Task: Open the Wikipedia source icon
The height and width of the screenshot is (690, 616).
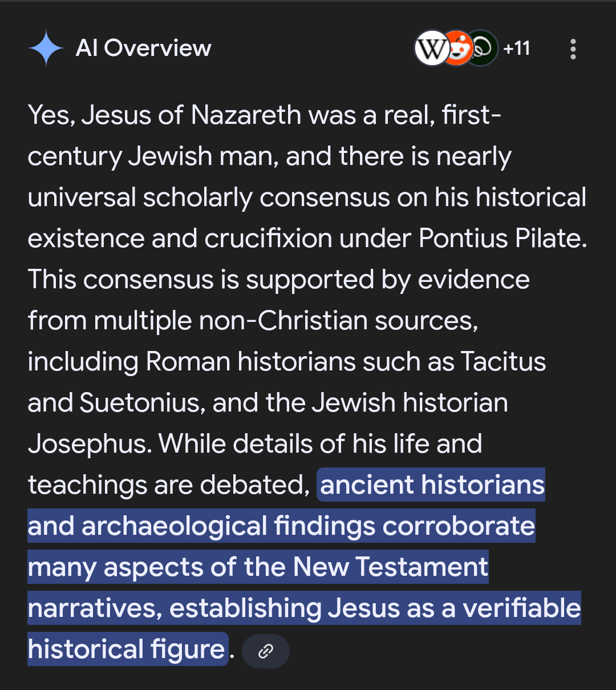Action: point(431,49)
